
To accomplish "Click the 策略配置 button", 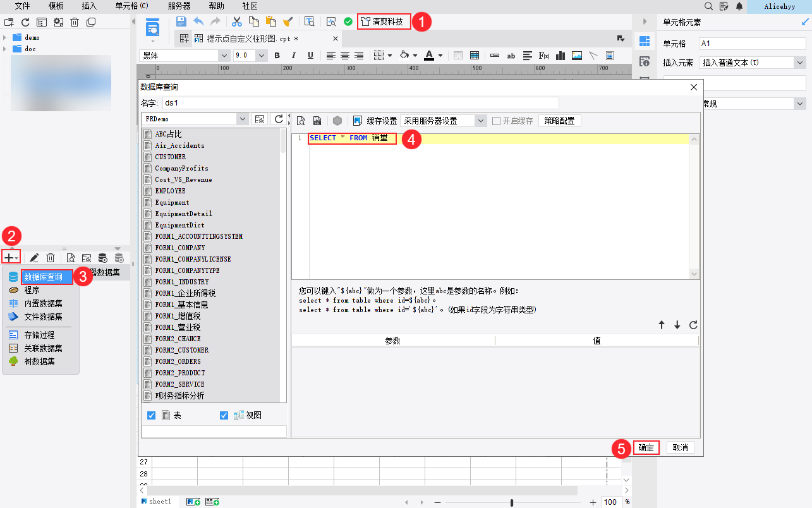I will pyautogui.click(x=559, y=121).
